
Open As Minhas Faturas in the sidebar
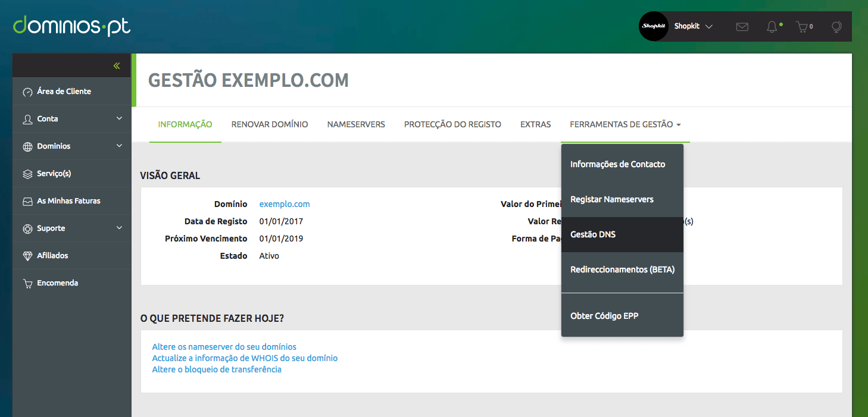68,201
